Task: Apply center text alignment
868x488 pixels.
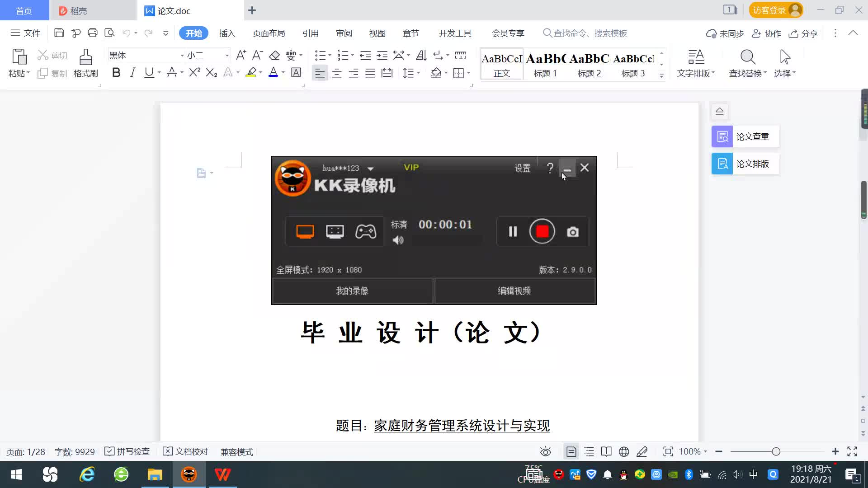Action: (x=336, y=73)
